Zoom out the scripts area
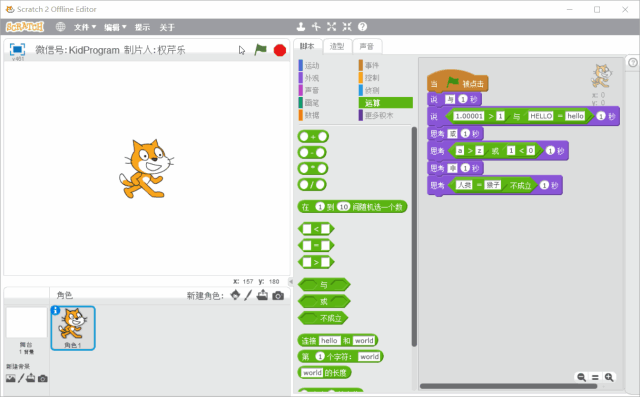The image size is (640, 397). tap(582, 377)
